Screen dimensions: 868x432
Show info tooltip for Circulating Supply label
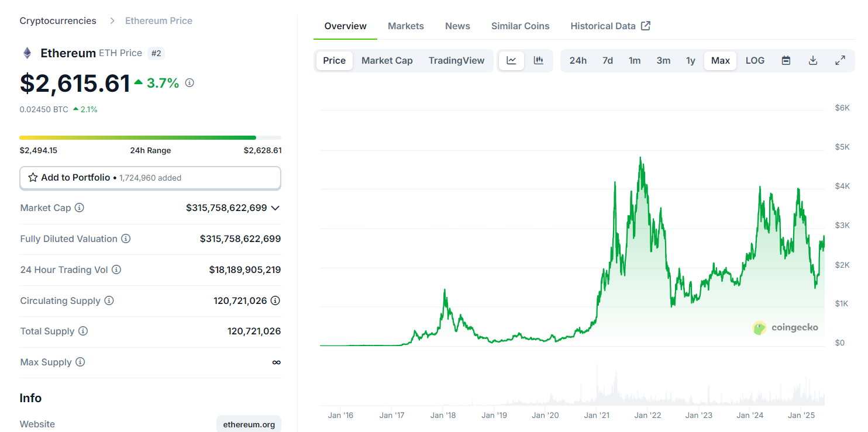click(109, 300)
